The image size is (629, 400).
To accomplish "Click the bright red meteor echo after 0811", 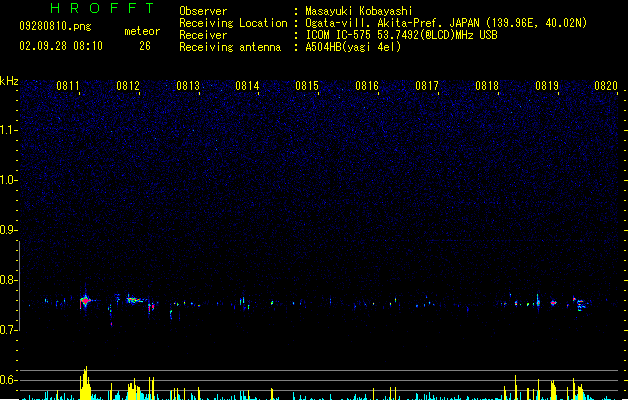I will pos(85,301).
